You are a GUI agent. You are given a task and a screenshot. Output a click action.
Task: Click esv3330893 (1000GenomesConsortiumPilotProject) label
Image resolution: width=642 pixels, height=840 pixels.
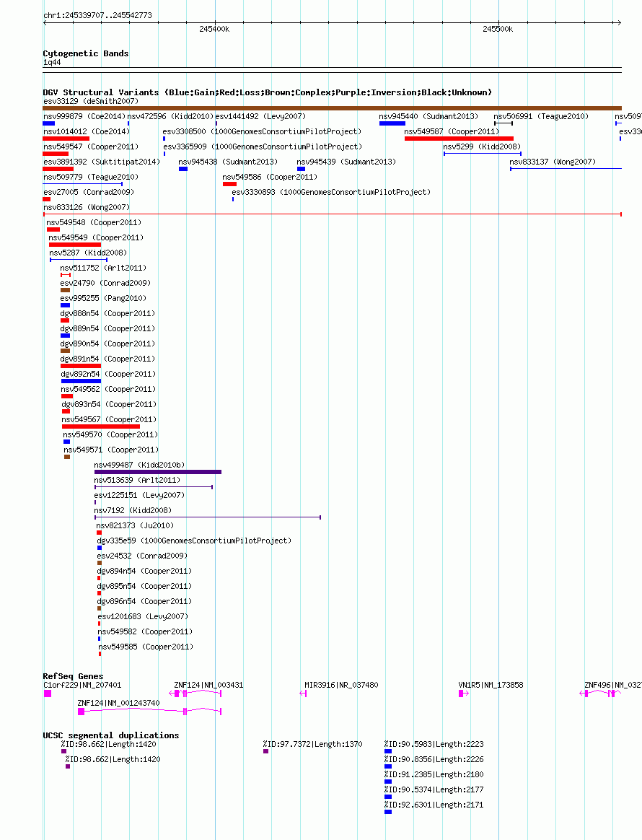pyautogui.click(x=331, y=192)
